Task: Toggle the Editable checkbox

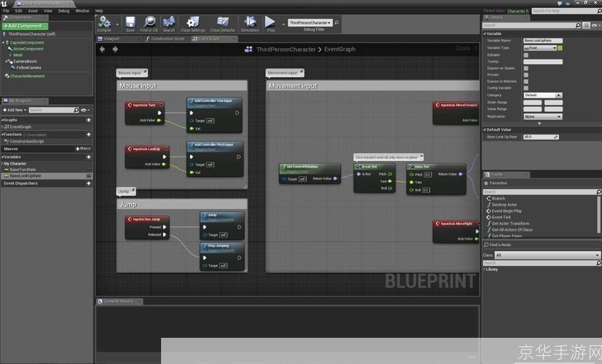Action: click(x=526, y=55)
